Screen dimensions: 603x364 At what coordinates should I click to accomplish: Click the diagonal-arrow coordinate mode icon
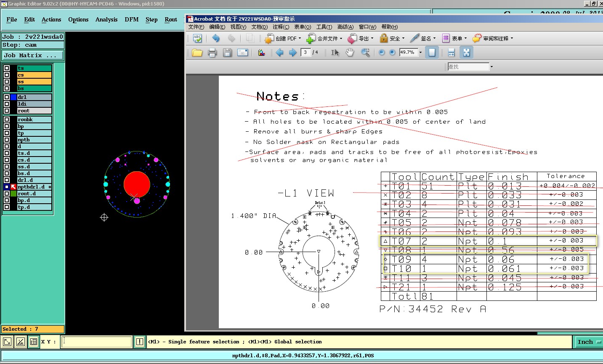point(7,342)
